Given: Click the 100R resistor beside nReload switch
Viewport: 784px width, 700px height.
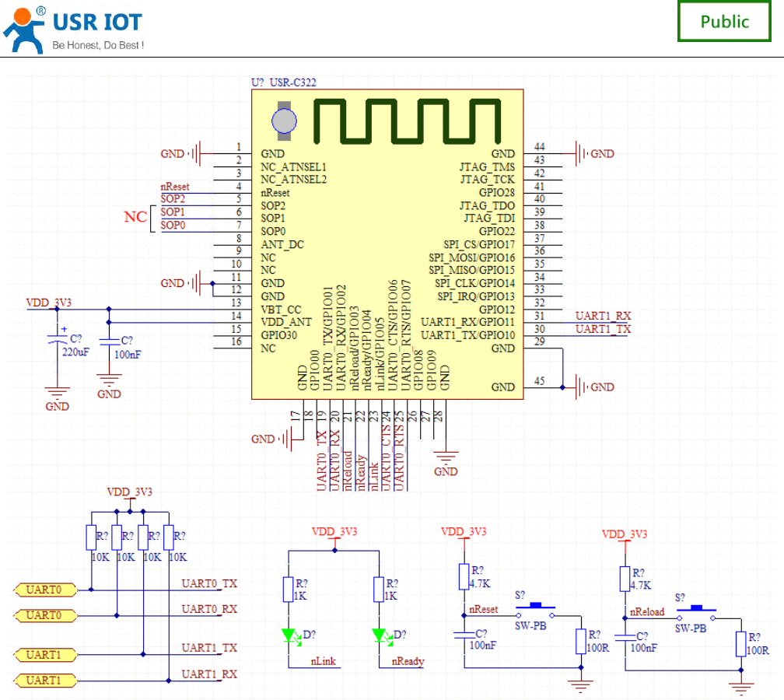Looking at the screenshot, I should (x=740, y=645).
